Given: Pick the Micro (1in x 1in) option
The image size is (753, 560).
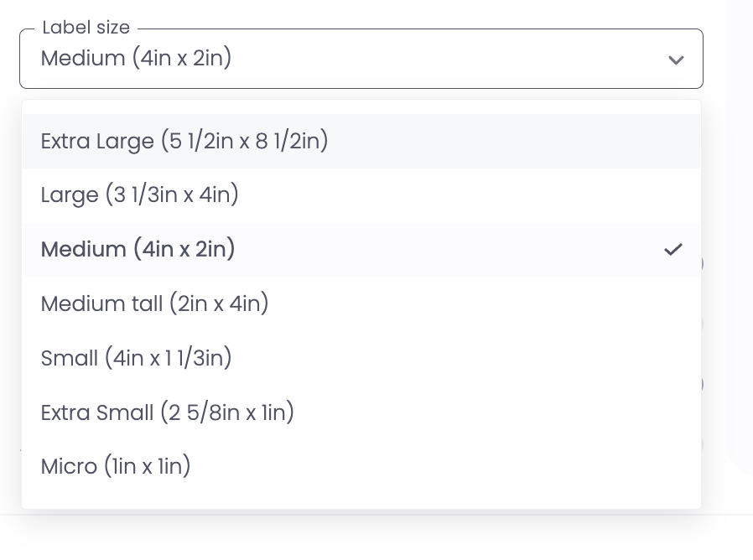Looking at the screenshot, I should (x=116, y=466).
